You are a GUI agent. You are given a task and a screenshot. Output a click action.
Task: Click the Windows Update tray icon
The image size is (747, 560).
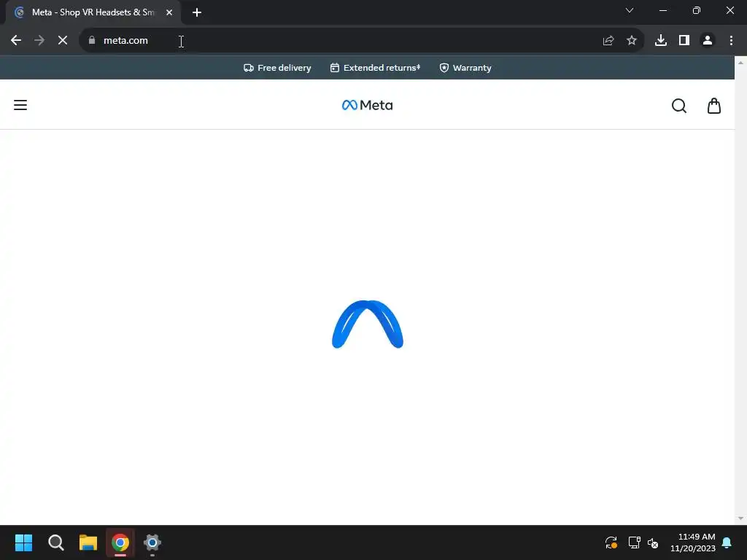tap(611, 542)
